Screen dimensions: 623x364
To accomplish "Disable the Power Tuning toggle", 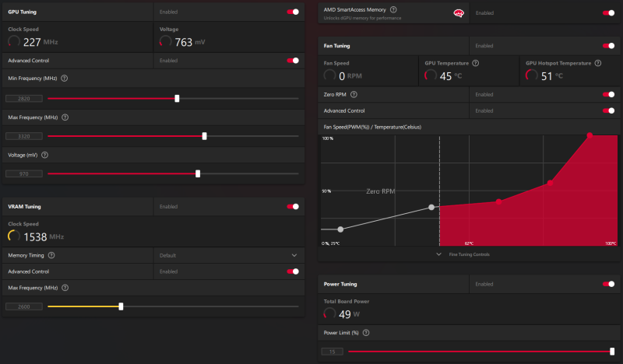I will click(x=608, y=284).
